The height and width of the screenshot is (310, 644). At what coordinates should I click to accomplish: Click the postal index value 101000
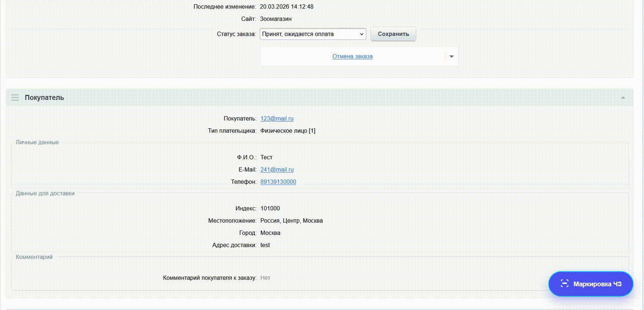pos(270,208)
